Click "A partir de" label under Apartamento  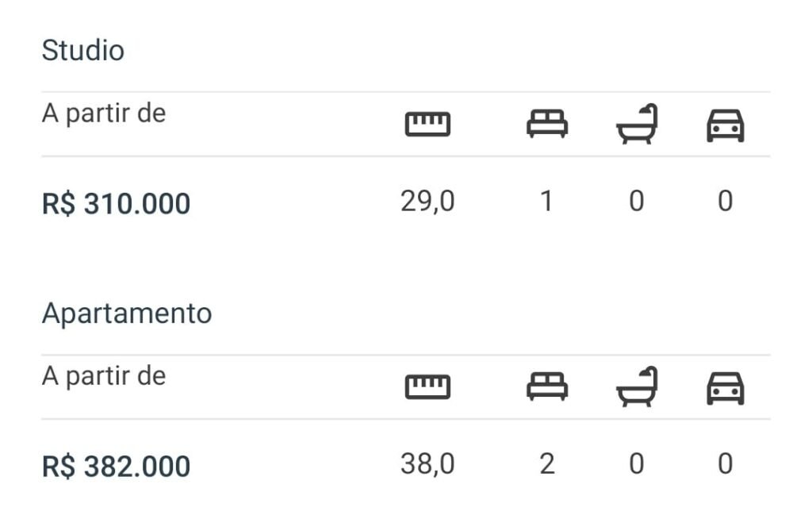click(x=104, y=376)
